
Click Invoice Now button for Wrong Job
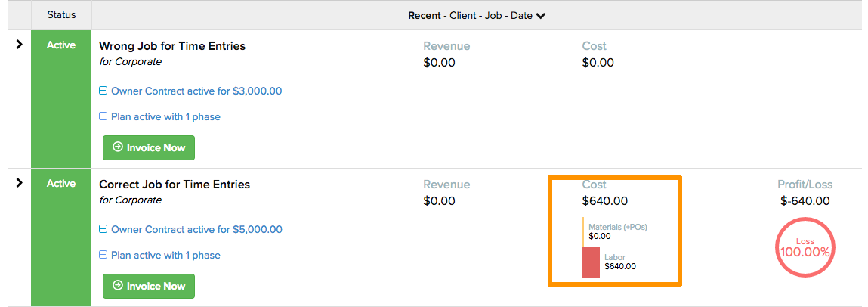point(149,147)
